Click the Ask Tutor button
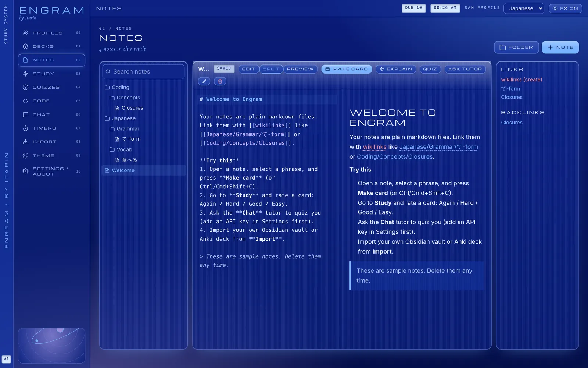The image size is (588, 368). pos(465,69)
